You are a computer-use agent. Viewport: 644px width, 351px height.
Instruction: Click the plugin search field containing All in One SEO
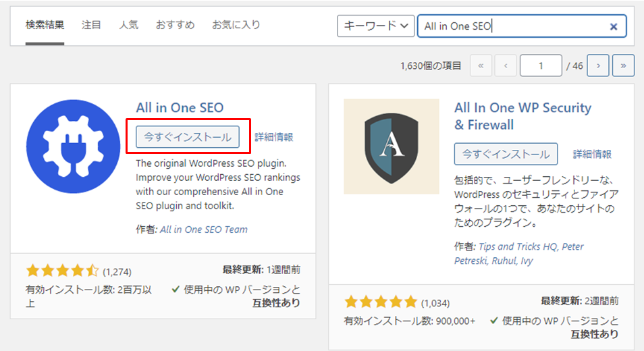(x=522, y=26)
